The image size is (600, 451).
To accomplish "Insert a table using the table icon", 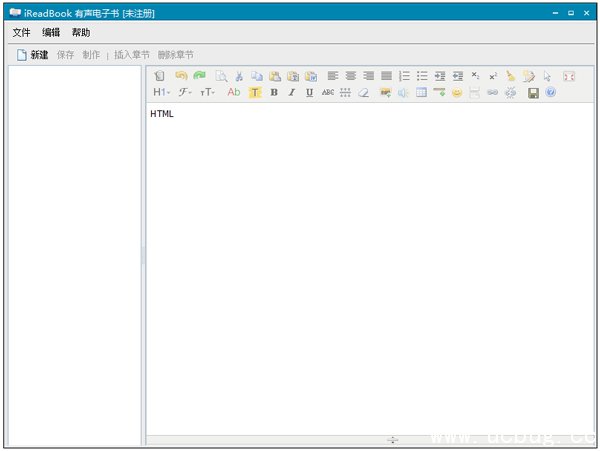I will click(x=421, y=92).
